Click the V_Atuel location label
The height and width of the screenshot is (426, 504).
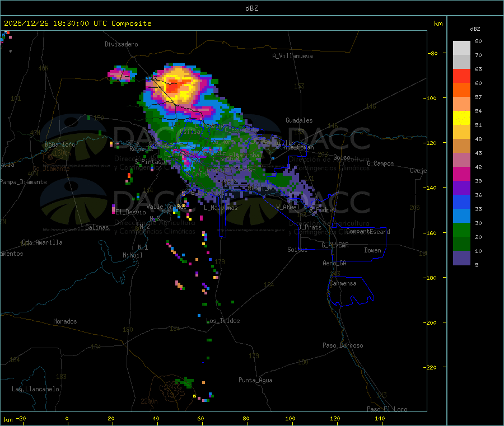point(288,207)
